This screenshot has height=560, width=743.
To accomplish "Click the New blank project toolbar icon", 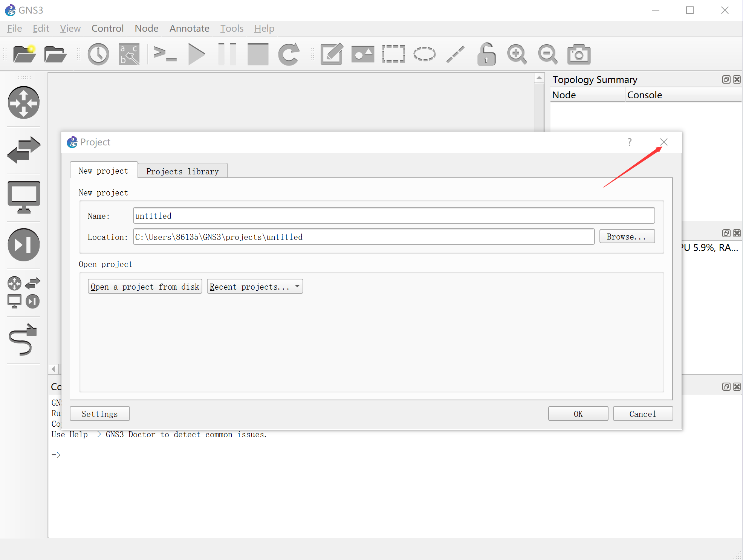I will [x=24, y=54].
